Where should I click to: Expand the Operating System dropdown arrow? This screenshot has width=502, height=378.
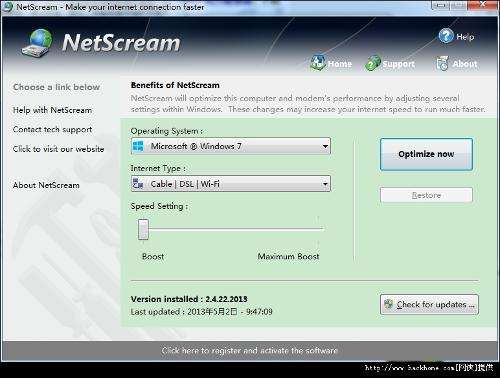pos(325,146)
